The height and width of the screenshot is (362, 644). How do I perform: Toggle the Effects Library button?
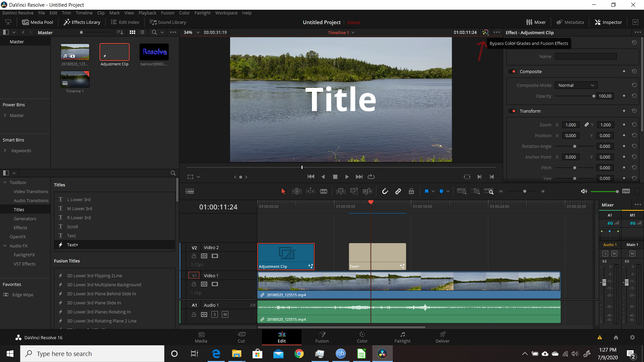tap(82, 22)
